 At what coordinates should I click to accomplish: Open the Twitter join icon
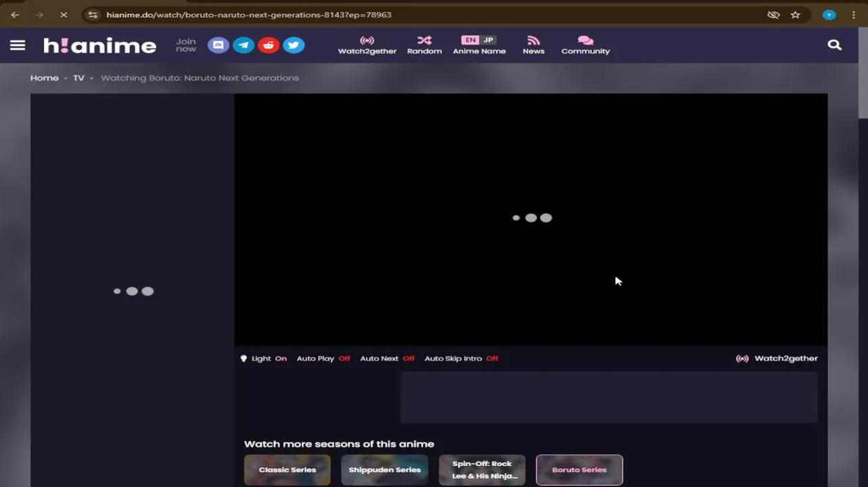pos(294,45)
